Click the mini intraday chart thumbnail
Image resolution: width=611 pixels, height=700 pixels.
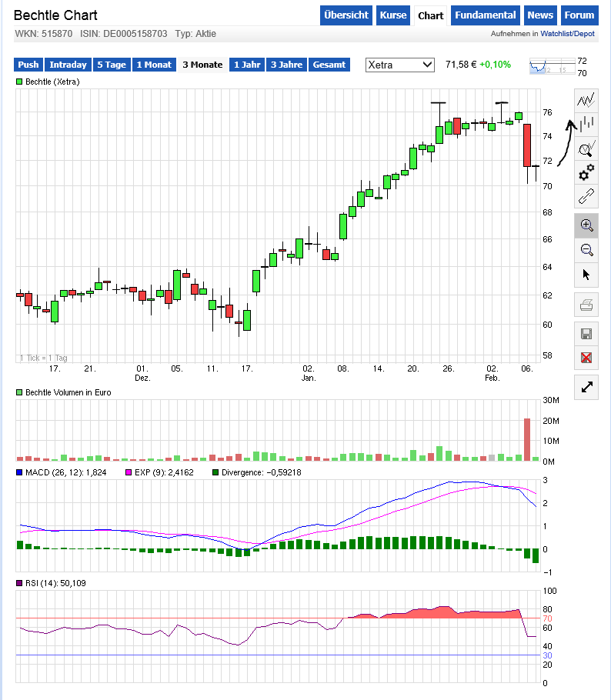click(552, 66)
